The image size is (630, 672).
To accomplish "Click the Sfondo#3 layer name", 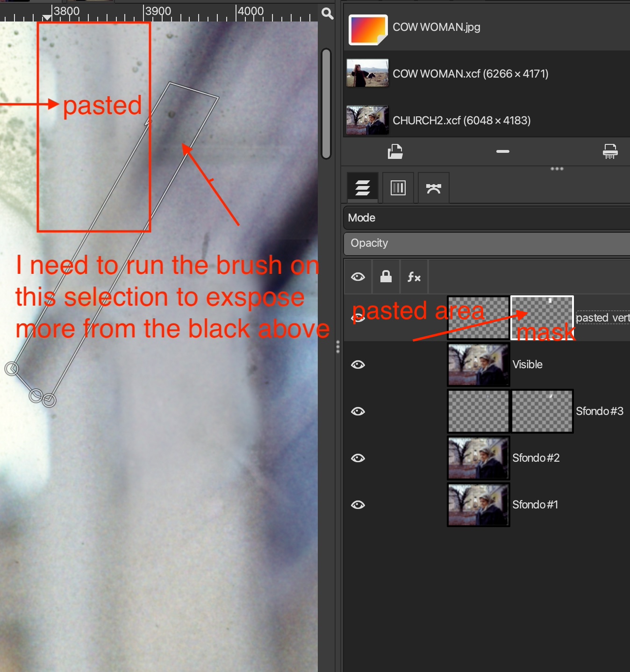I will pyautogui.click(x=600, y=411).
